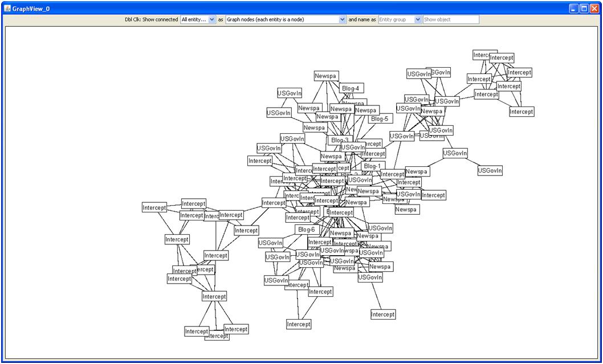
Task: Open the "All entity…" connected-type dropdown
Action: [x=198, y=19]
